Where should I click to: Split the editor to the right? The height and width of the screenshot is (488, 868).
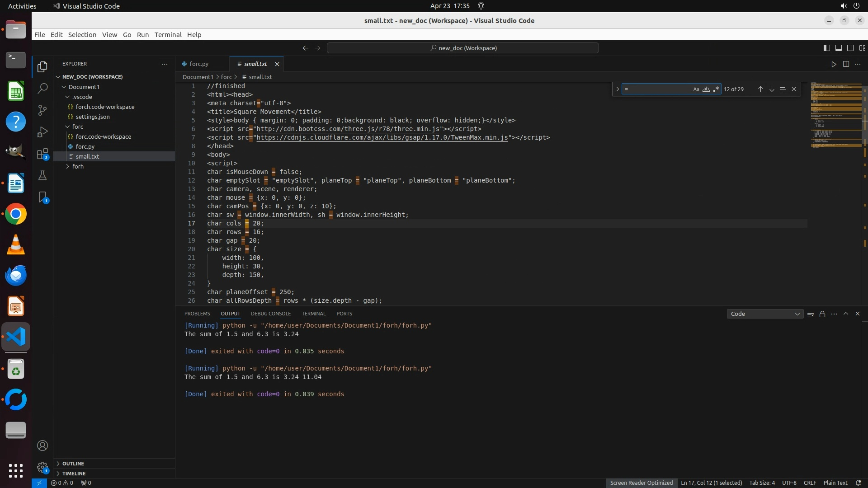point(846,64)
